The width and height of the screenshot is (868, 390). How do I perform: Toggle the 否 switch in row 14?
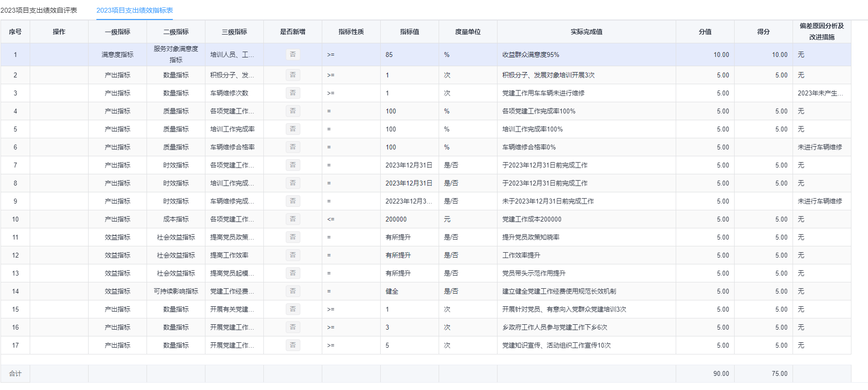click(293, 291)
